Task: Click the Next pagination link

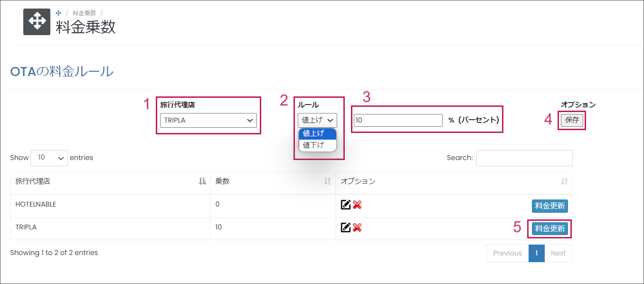Action: [x=558, y=253]
